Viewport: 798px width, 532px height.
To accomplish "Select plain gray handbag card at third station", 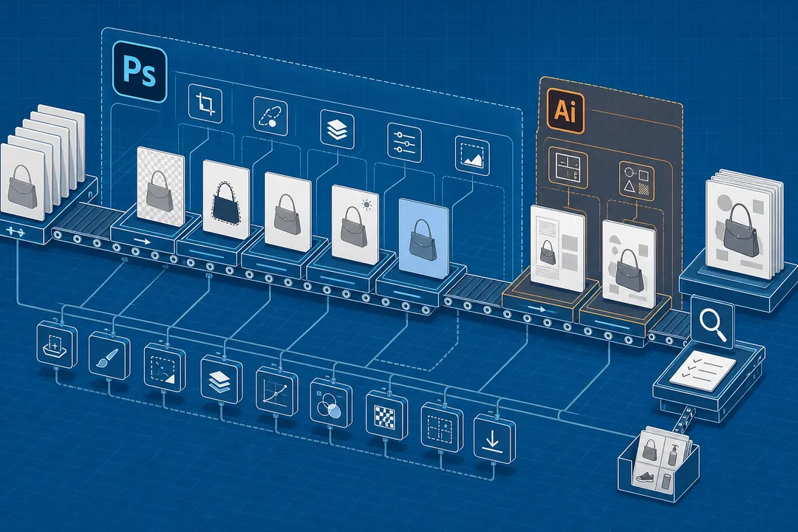I will coord(287,211).
